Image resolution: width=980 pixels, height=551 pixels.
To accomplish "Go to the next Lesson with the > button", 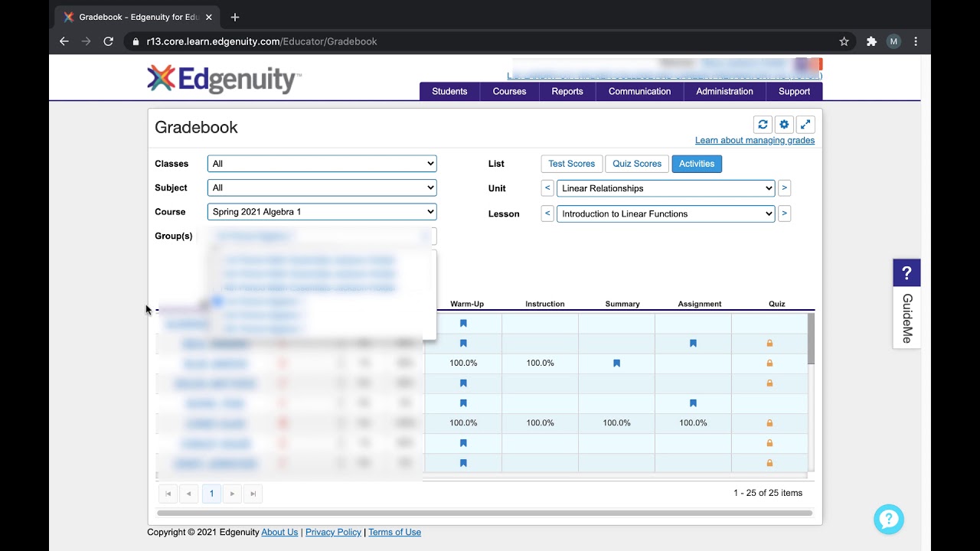I will click(785, 214).
